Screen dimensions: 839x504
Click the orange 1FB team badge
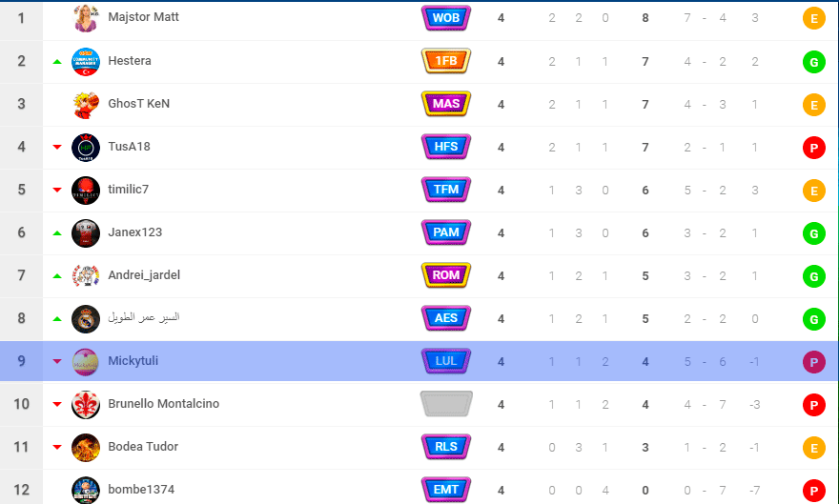coord(446,61)
